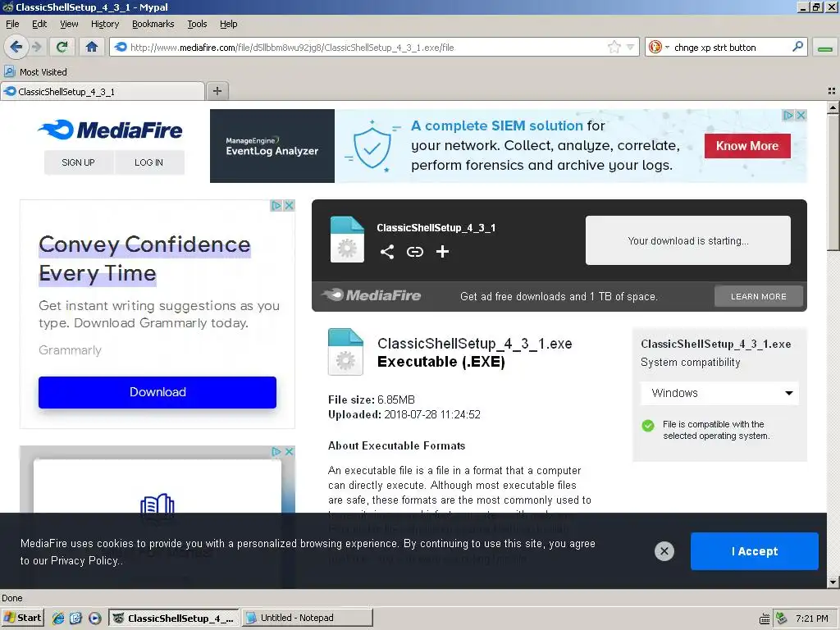Click the file icon in dark download panel
The height and width of the screenshot is (630, 840).
pos(347,239)
